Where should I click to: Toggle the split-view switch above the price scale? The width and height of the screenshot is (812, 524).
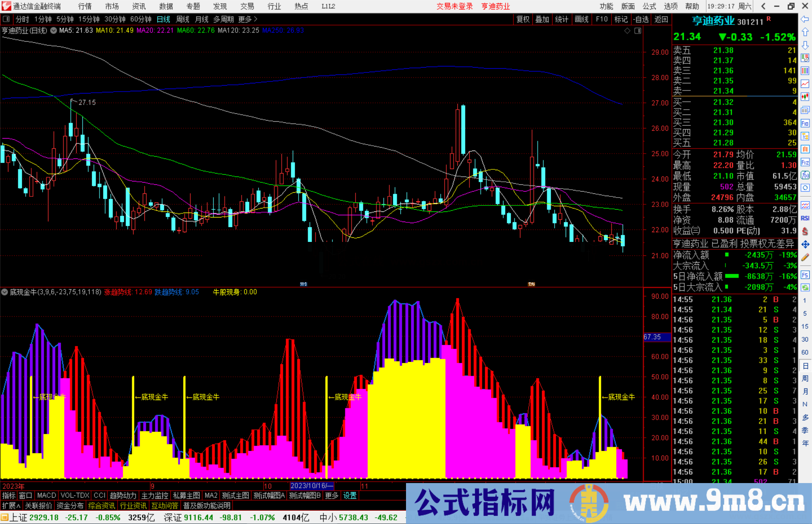pos(638,31)
